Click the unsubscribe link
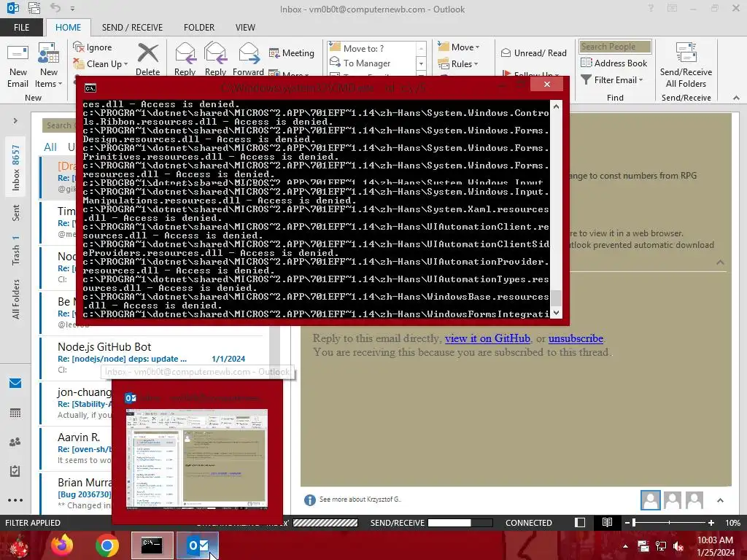747x560 pixels. tap(576, 338)
